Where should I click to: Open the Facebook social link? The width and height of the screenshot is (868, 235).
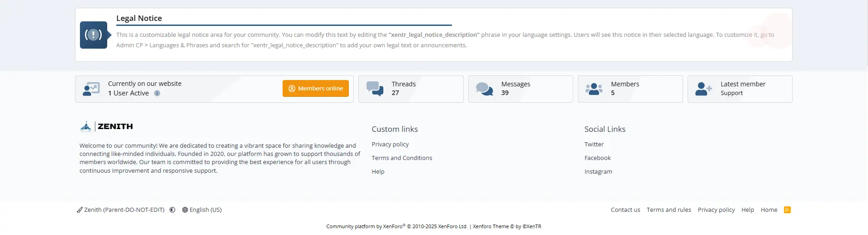coord(598,158)
